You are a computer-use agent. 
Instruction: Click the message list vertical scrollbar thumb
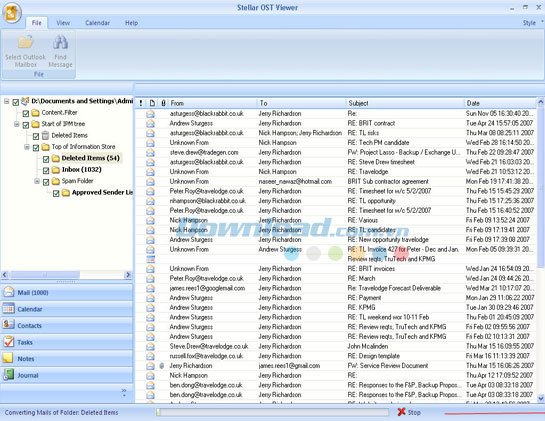point(541,188)
